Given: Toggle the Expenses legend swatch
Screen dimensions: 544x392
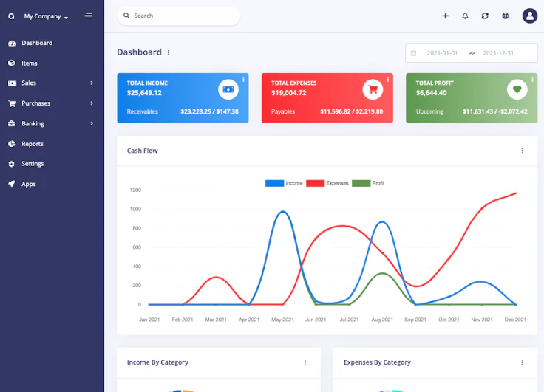Looking at the screenshot, I should point(316,183).
